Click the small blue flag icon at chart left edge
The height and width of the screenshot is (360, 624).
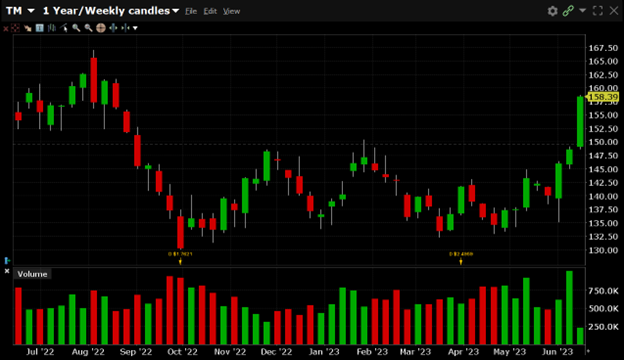(7, 261)
